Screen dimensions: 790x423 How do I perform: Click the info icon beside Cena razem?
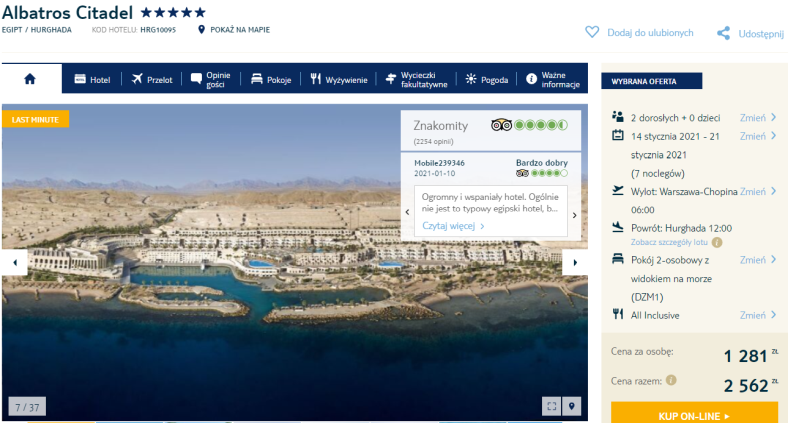(x=671, y=380)
